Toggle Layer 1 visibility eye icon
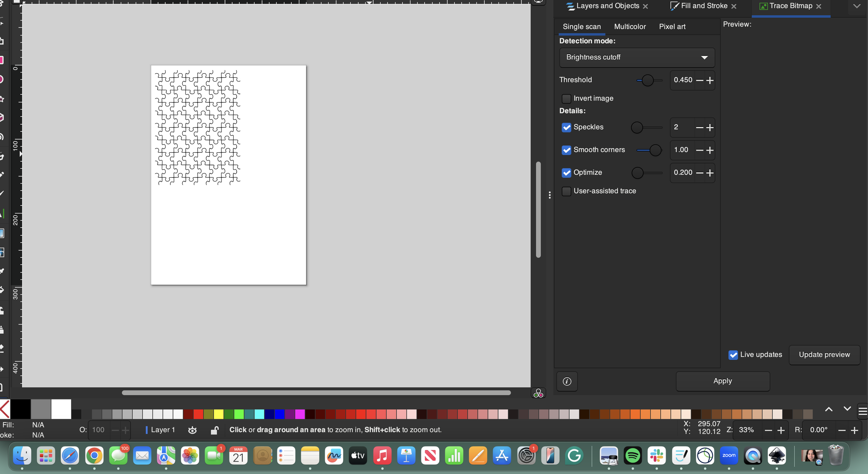This screenshot has height=474, width=868. 192,430
